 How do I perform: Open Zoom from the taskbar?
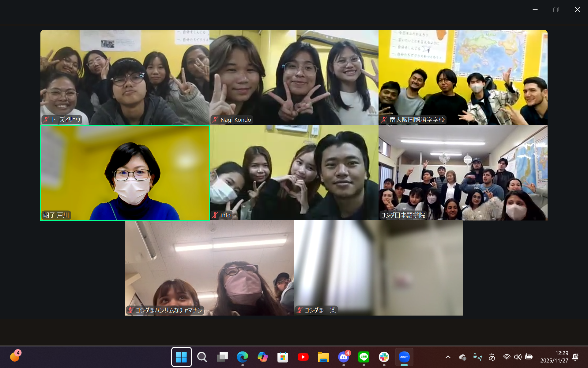coord(404,357)
